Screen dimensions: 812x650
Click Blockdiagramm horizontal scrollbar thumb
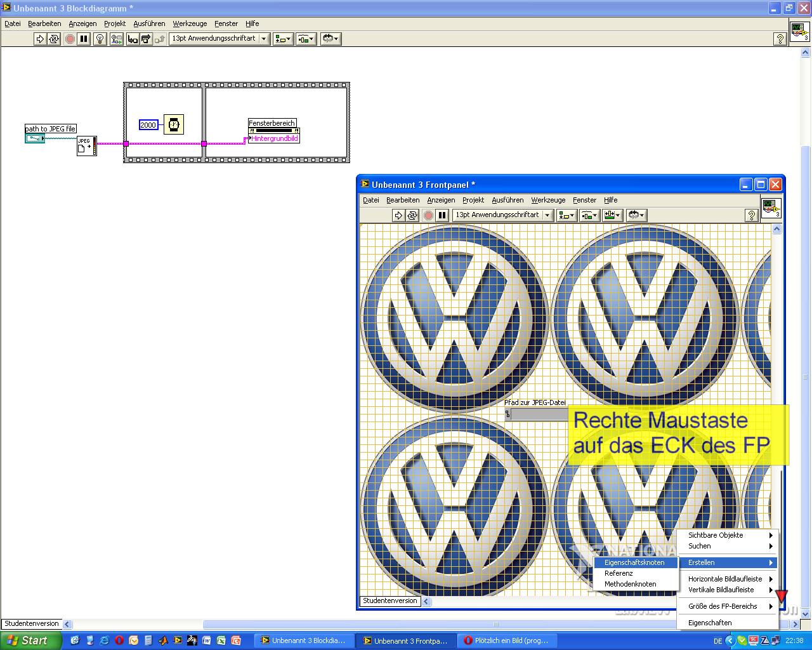coord(495,624)
